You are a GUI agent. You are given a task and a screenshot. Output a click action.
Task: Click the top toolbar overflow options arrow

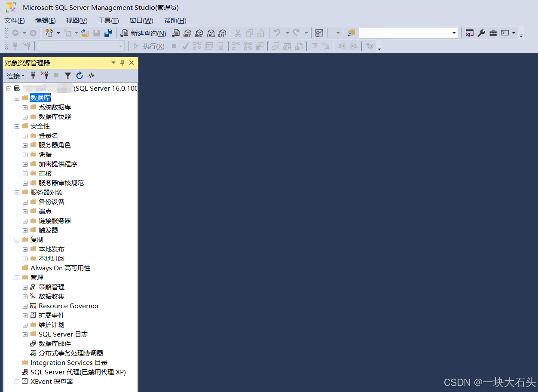coord(521,34)
